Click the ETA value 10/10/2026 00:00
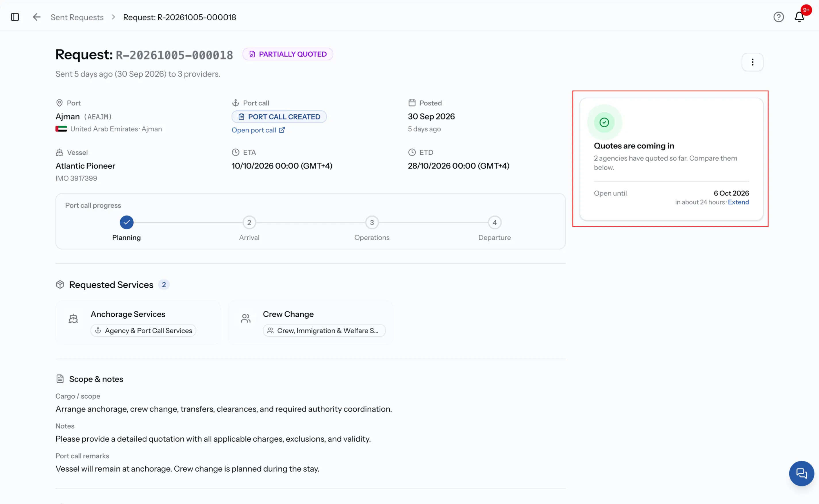The height and width of the screenshot is (504, 819). [282, 166]
